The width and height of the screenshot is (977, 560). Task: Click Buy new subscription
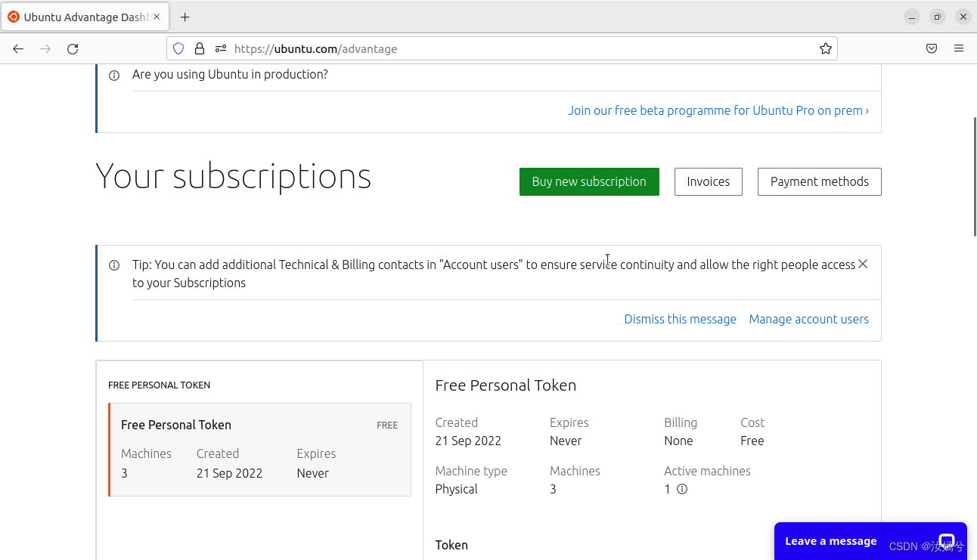pyautogui.click(x=589, y=181)
